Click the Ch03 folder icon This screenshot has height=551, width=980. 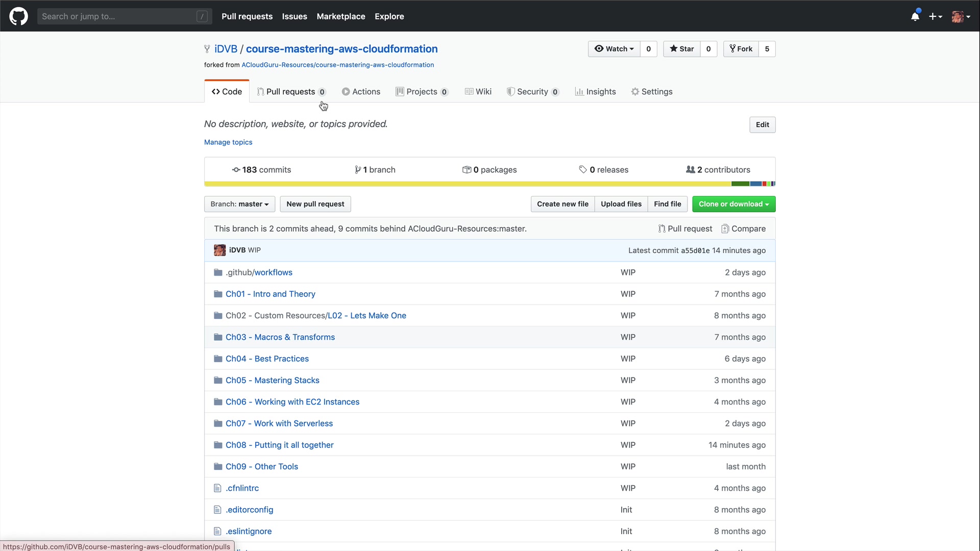[218, 337]
